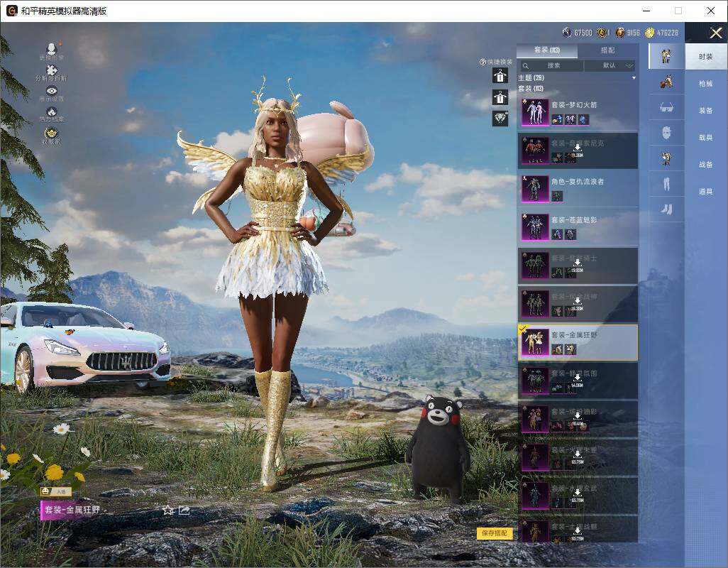Open the 枪械 firearms menu
The height and width of the screenshot is (568, 728).
pos(706,84)
